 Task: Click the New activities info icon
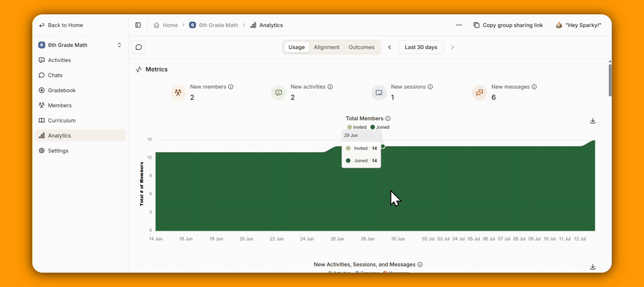[330, 87]
